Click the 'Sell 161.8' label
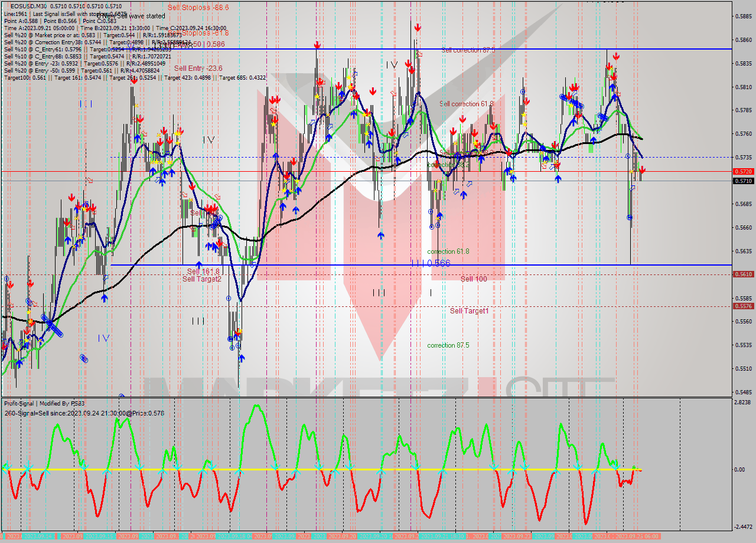Viewport: 756px width, 543px height. [x=203, y=271]
